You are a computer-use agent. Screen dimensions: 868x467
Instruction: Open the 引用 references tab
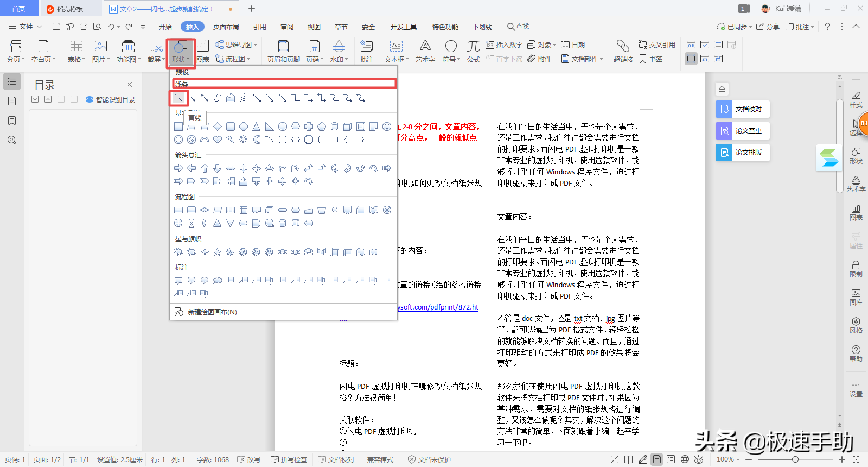click(x=260, y=27)
